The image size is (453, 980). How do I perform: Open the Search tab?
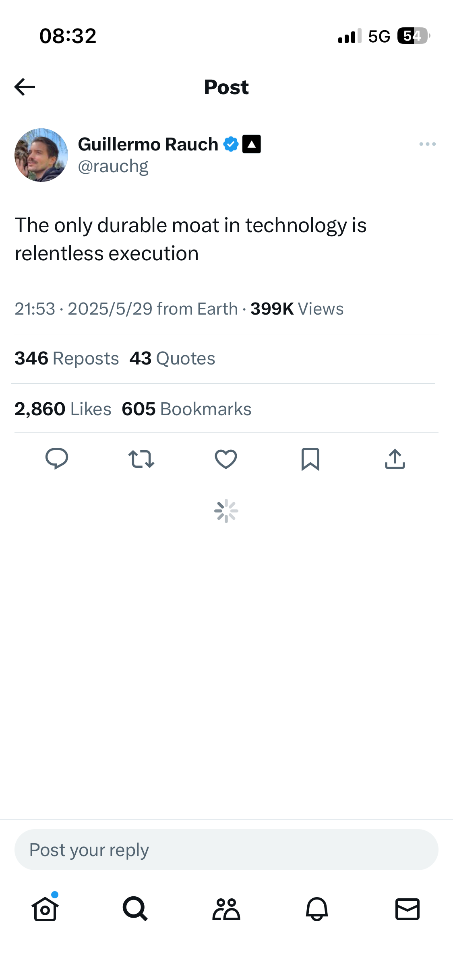[x=135, y=909]
